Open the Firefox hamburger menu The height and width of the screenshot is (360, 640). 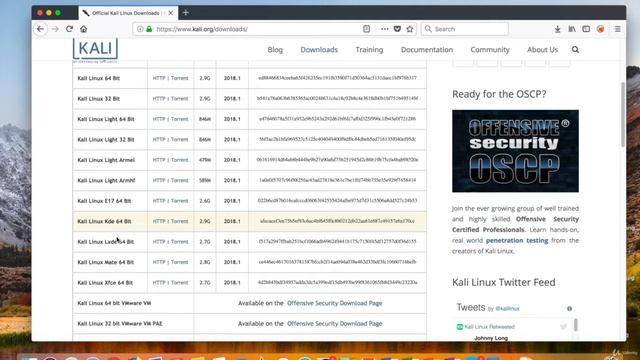tap(618, 29)
